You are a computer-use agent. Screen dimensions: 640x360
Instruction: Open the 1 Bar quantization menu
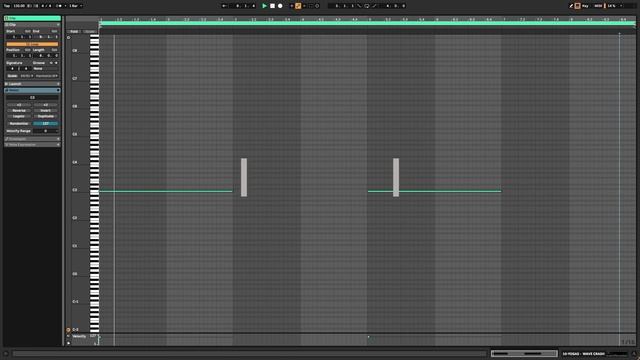click(76, 6)
